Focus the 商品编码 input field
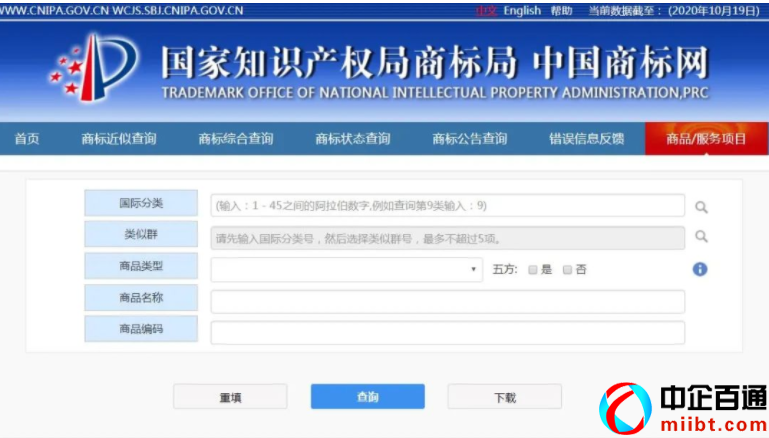This screenshot has height=438, width=769. 448,333
